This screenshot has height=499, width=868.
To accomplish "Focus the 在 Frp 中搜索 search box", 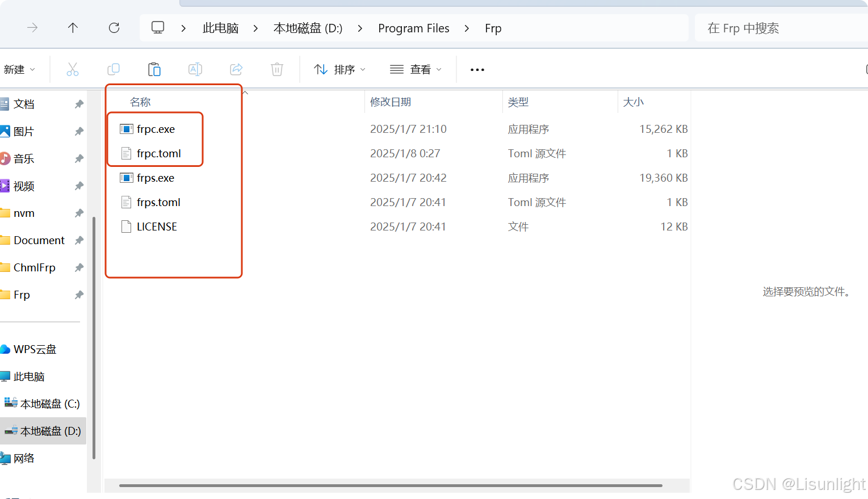I will 781,28.
